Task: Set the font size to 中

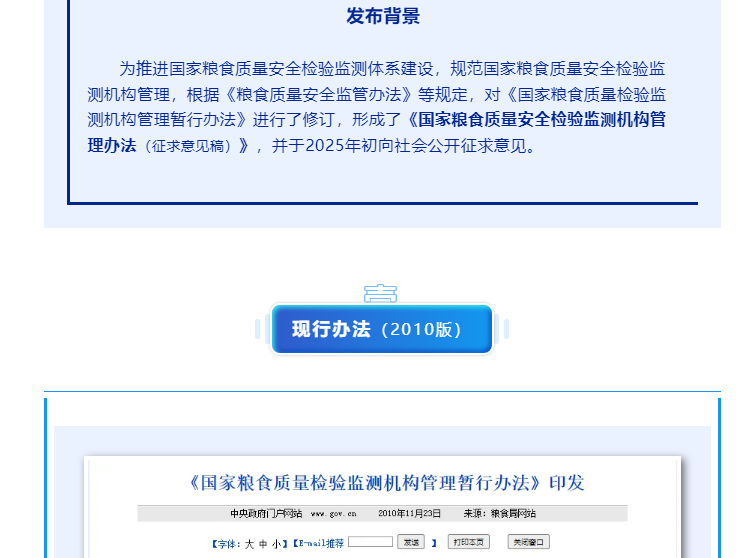Action: (x=262, y=543)
